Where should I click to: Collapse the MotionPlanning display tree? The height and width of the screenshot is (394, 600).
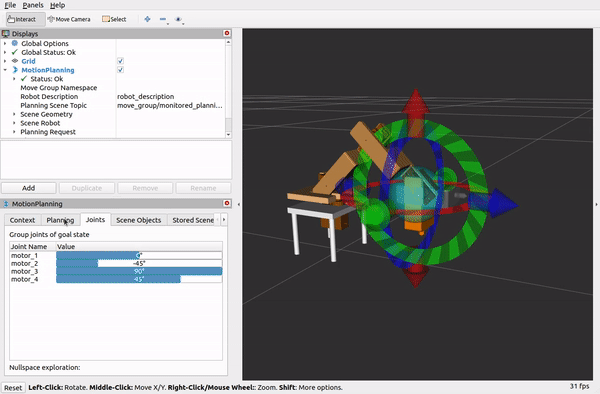coord(5,70)
